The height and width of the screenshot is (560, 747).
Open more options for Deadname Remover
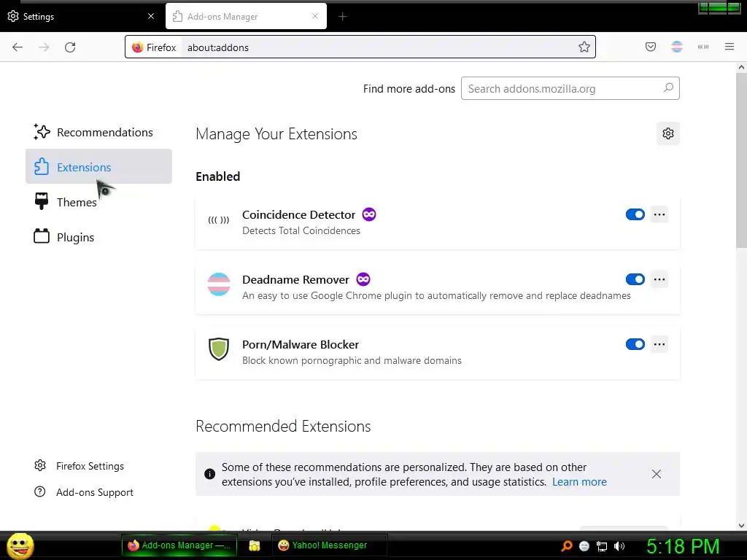coord(659,279)
